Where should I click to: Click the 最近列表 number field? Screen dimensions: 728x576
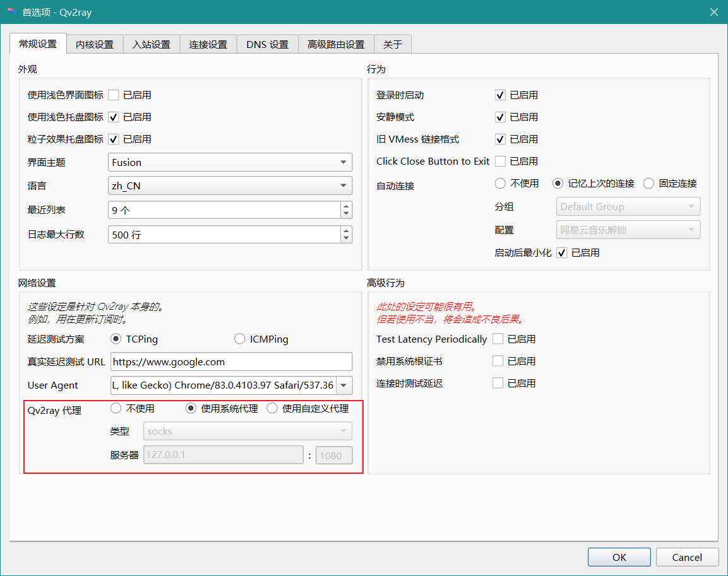(x=225, y=210)
